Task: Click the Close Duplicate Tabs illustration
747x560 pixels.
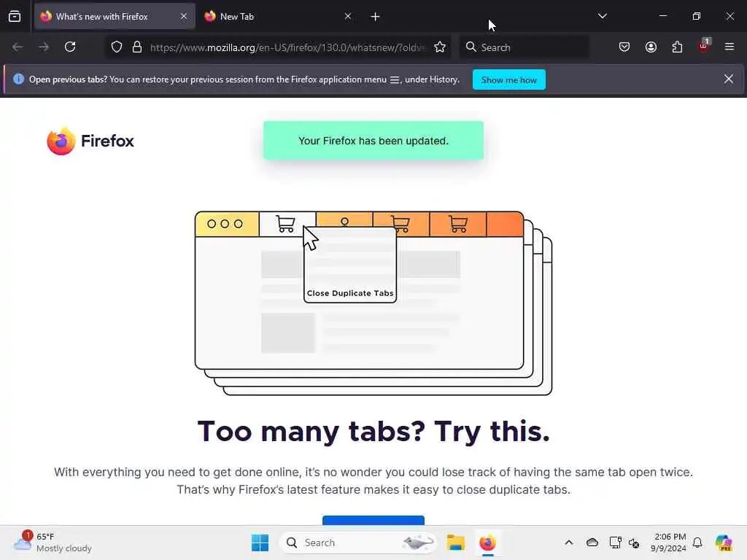Action: coord(373,303)
